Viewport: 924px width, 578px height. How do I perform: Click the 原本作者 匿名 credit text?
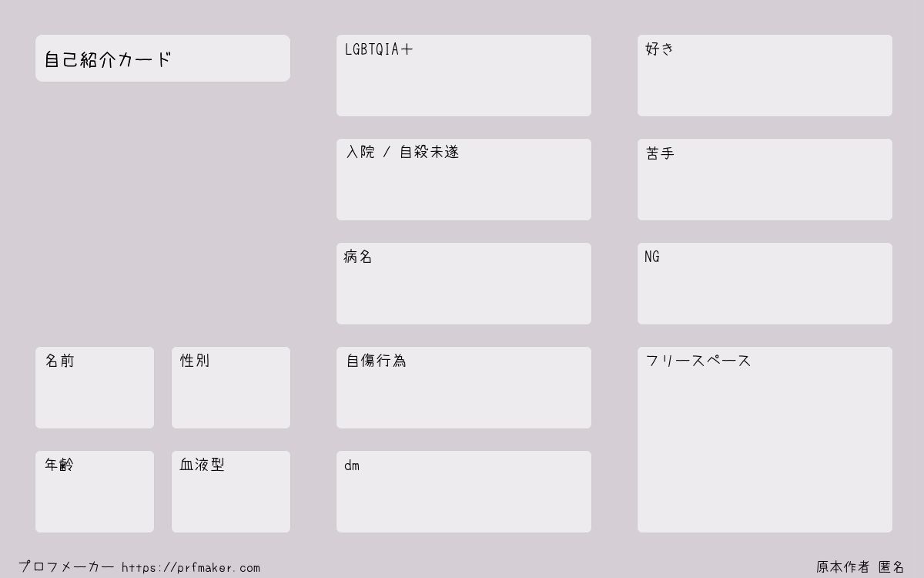(861, 567)
